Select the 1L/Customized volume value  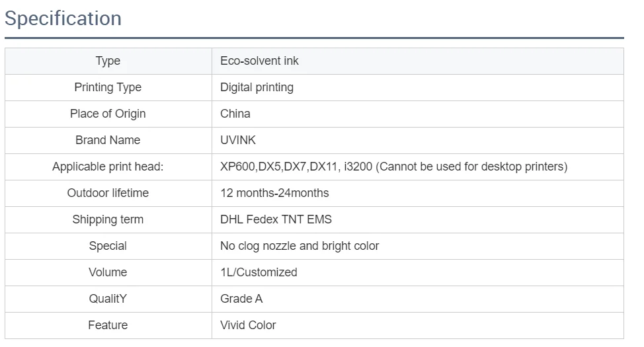(x=259, y=272)
